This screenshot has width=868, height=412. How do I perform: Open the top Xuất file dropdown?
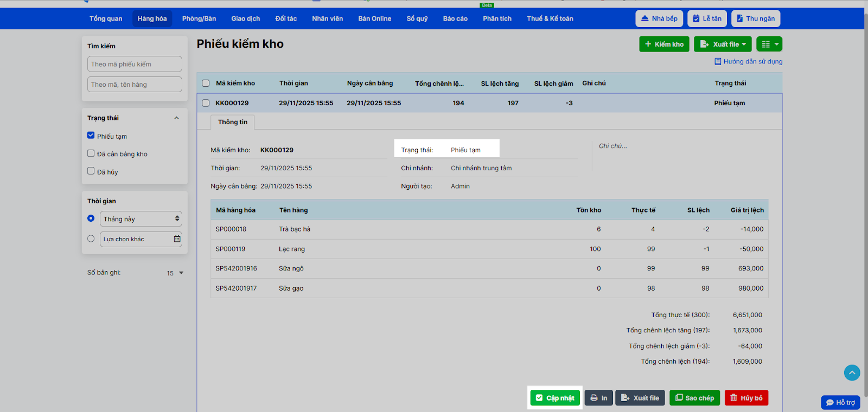(723, 44)
